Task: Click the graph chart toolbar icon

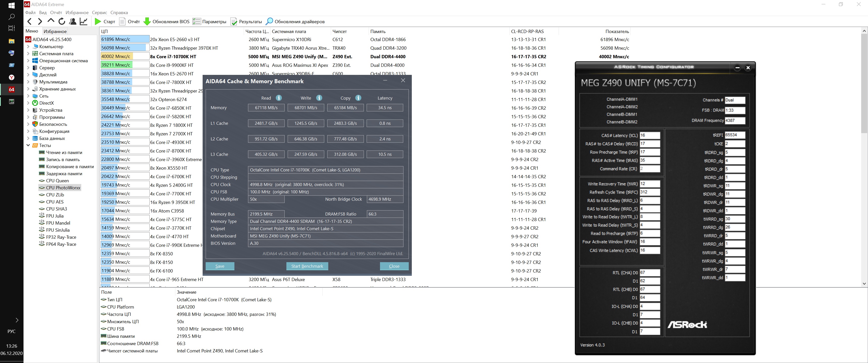Action: [x=84, y=21]
